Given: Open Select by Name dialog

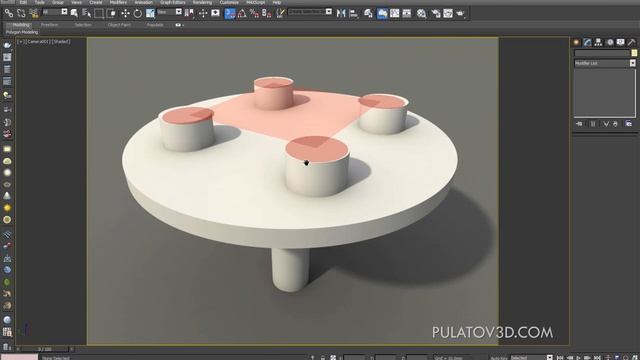Looking at the screenshot, I should (87, 13).
